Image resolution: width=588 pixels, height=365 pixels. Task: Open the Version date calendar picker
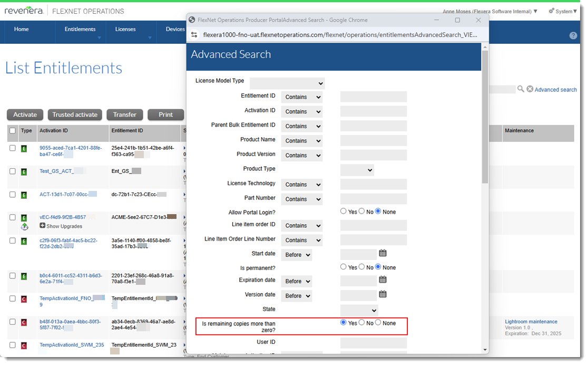383,294
